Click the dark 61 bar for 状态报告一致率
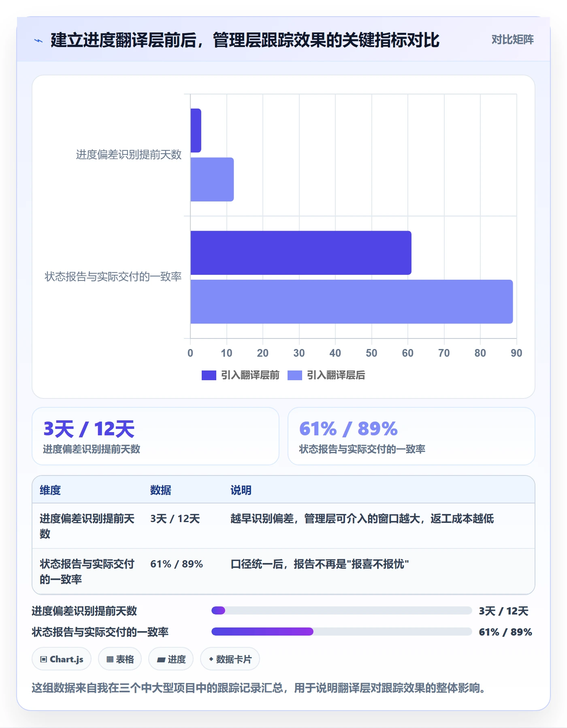Image resolution: width=567 pixels, height=728 pixels. coord(301,253)
